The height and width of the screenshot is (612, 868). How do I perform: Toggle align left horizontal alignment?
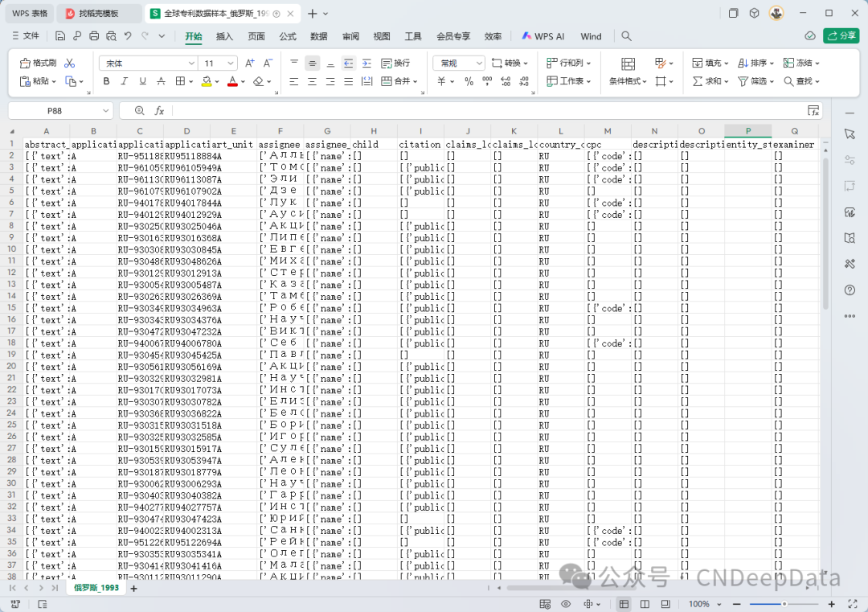coord(294,81)
